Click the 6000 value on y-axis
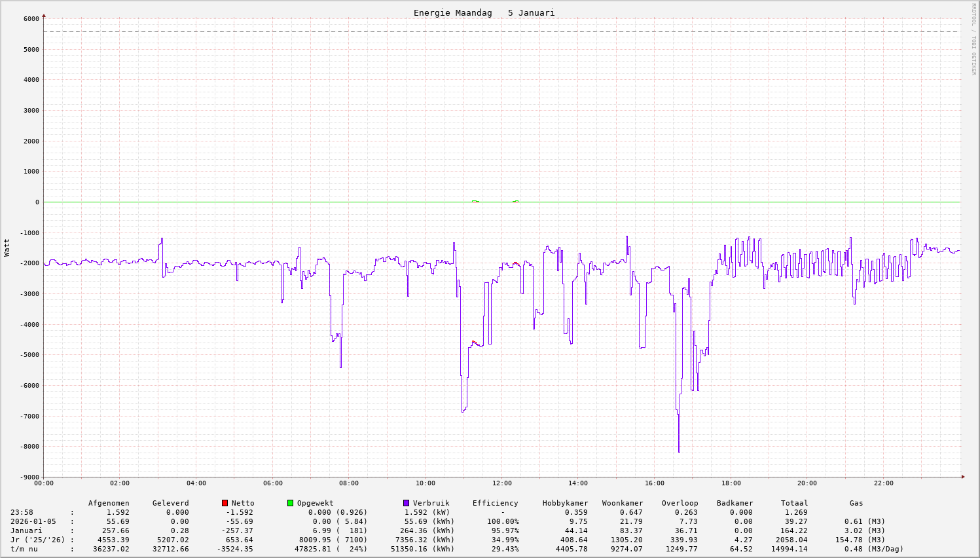The width and height of the screenshot is (980, 558). (31, 19)
